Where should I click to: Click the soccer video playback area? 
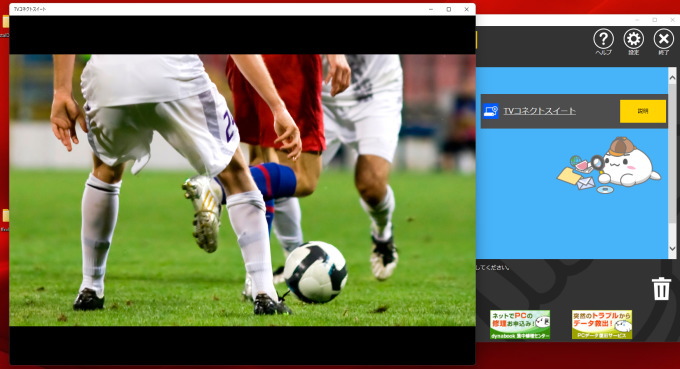pyautogui.click(x=242, y=190)
